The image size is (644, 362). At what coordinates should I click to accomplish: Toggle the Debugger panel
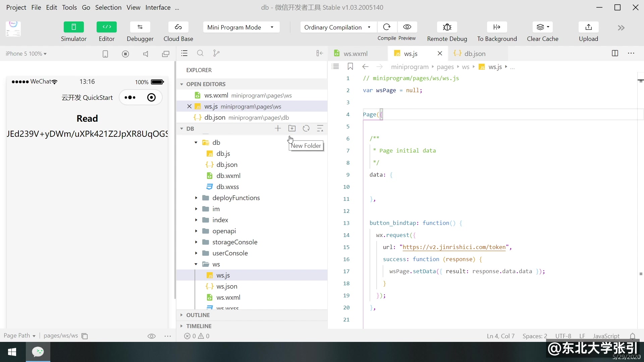click(x=140, y=27)
